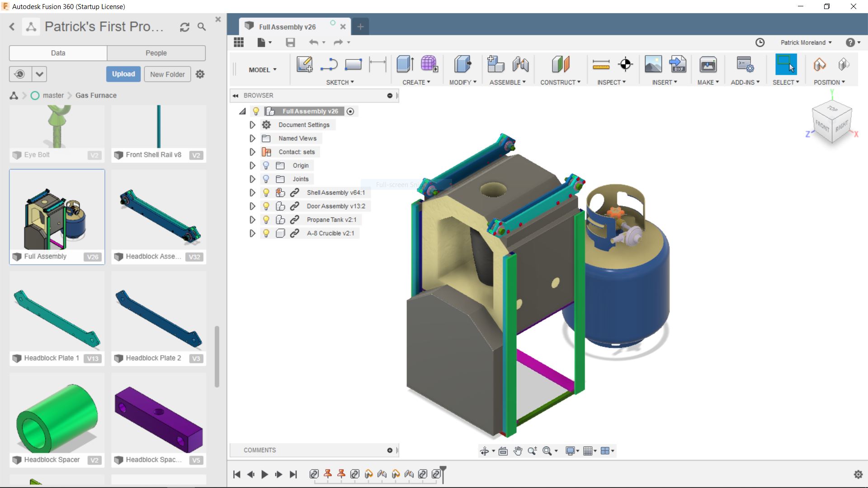
Task: Click the Scripts and Add-Ins icon
Action: click(x=745, y=64)
